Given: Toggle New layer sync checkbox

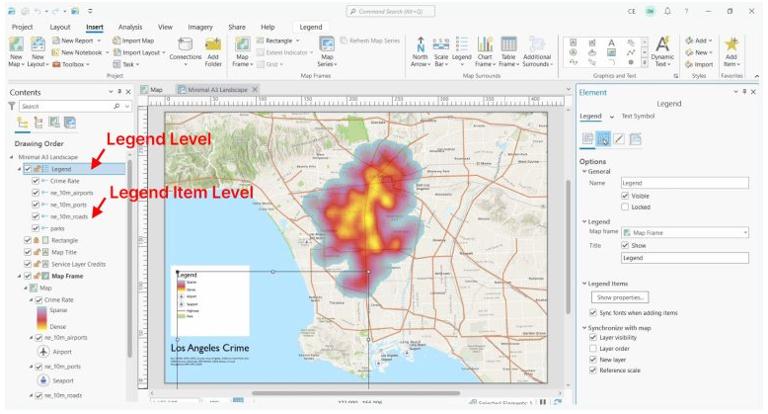Looking at the screenshot, I should pyautogui.click(x=593, y=359).
